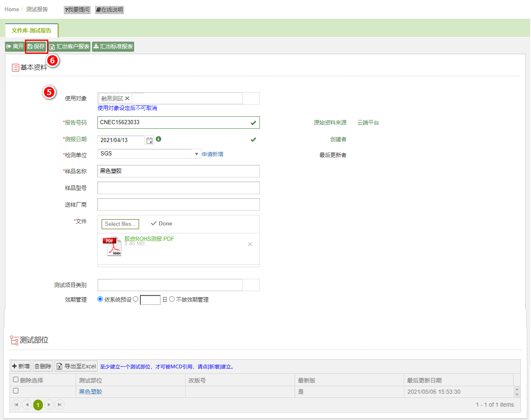531x420 pixels.
Task: Edit the 样品名称 field 黑色塑胶
Action: tap(178, 171)
